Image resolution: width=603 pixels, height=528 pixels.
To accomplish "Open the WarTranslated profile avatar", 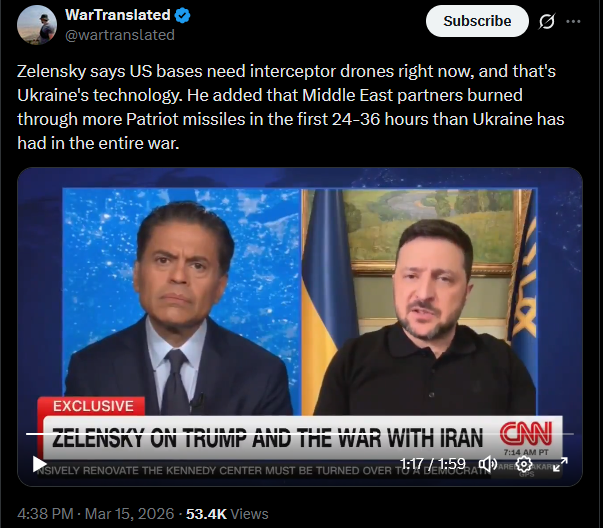I will pyautogui.click(x=37, y=25).
